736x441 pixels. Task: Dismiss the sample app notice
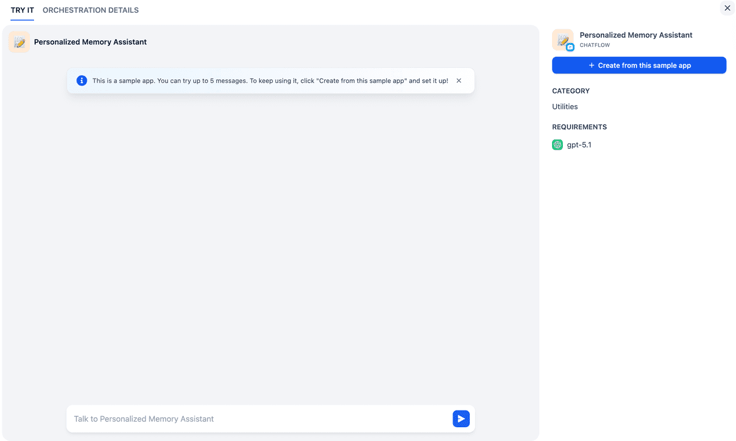click(459, 81)
